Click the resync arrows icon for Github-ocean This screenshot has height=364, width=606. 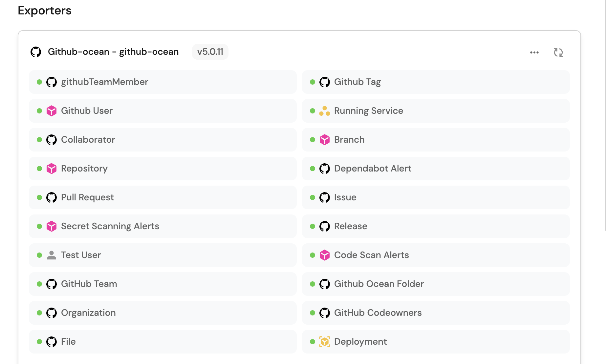pyautogui.click(x=558, y=52)
